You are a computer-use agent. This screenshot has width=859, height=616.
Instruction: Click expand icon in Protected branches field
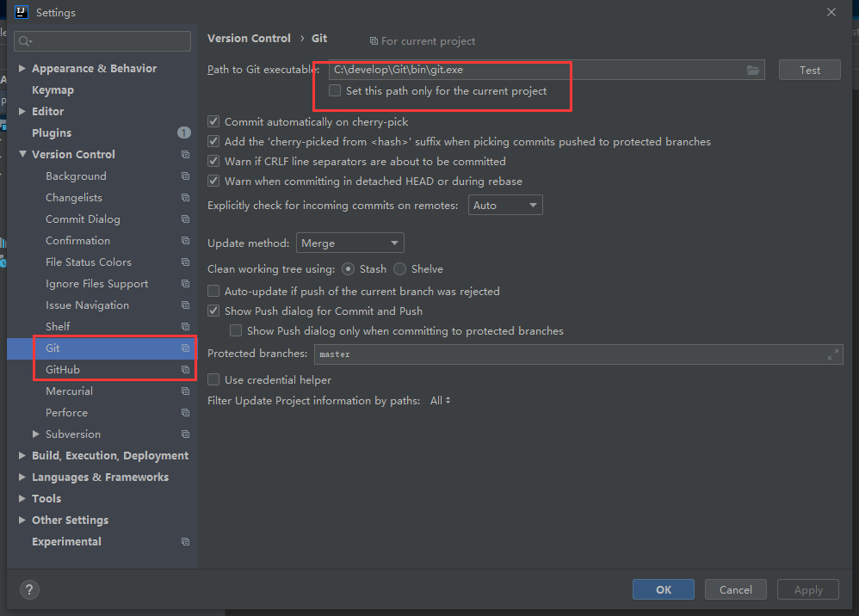tap(832, 354)
